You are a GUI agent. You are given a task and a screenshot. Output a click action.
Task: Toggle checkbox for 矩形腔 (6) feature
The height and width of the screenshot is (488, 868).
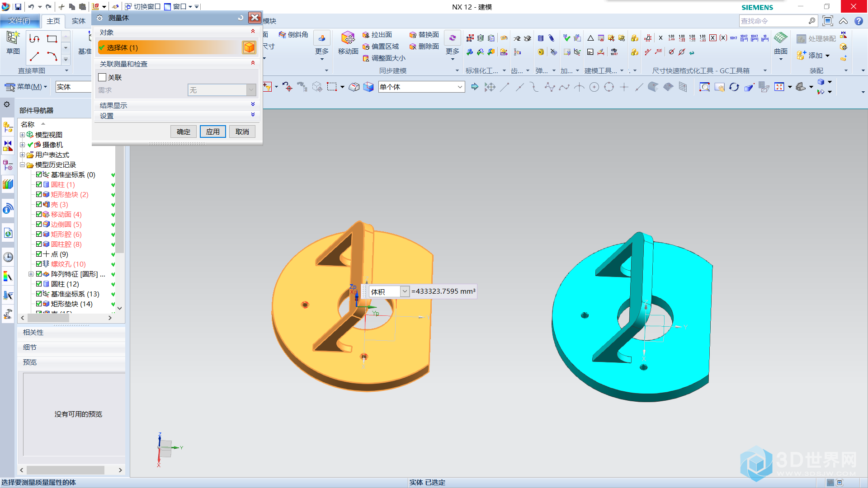pos(39,234)
